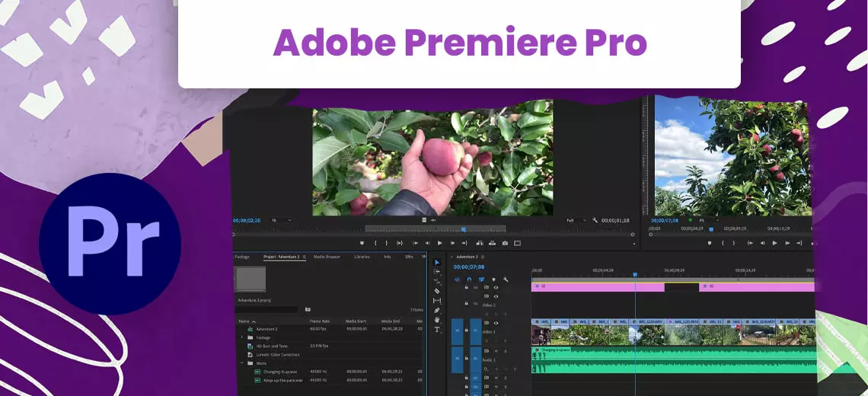Click the blue timeline playhead marker
Viewport: 868px width, 396px height.
pos(634,275)
